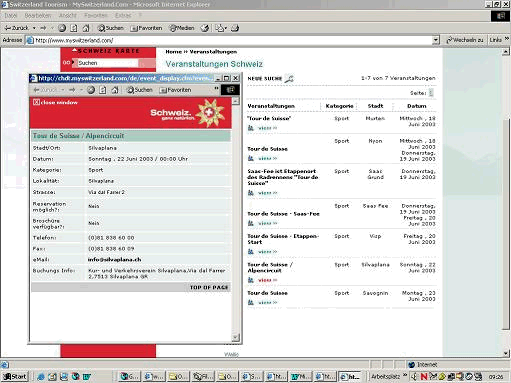Click the green W quick launch icon
This screenshot has height=383, width=511.
87,377
